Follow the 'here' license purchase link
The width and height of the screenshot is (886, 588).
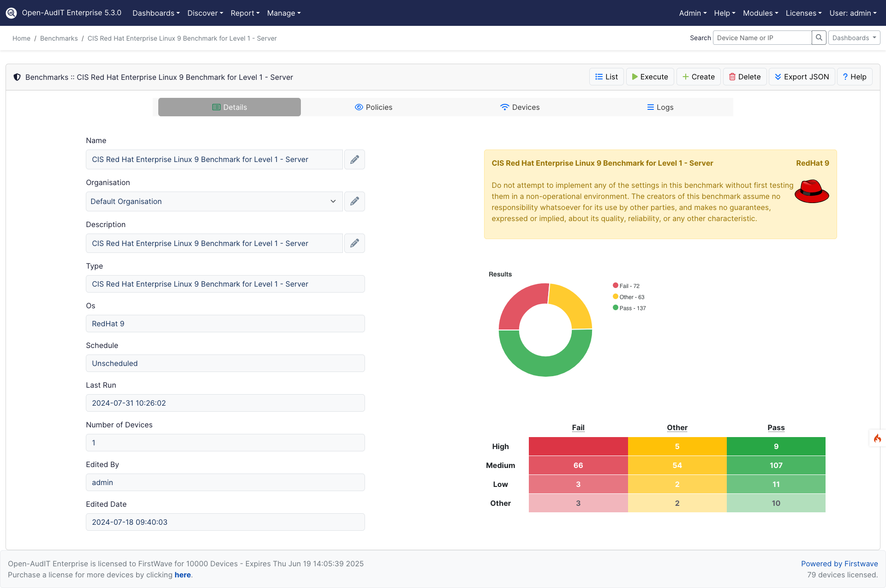click(183, 575)
